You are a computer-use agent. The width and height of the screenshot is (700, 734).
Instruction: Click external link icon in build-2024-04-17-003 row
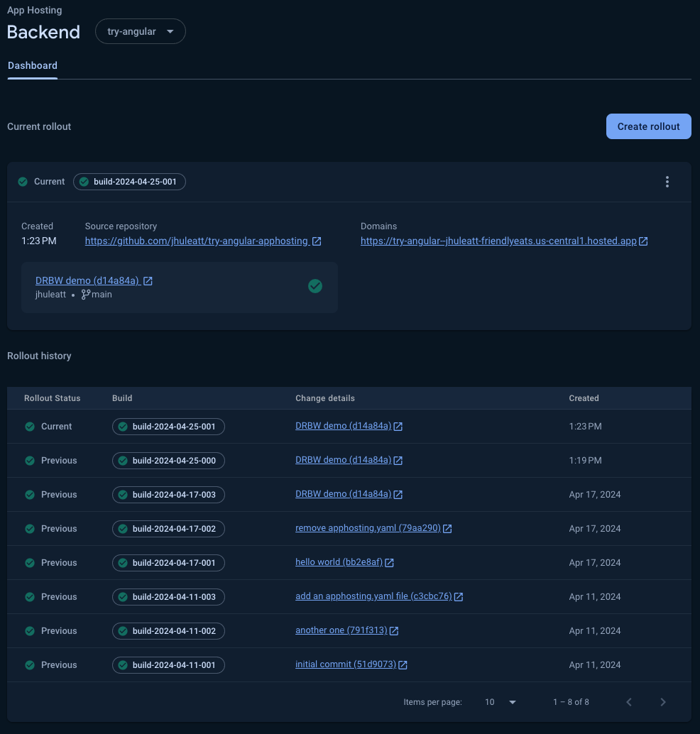[398, 495]
